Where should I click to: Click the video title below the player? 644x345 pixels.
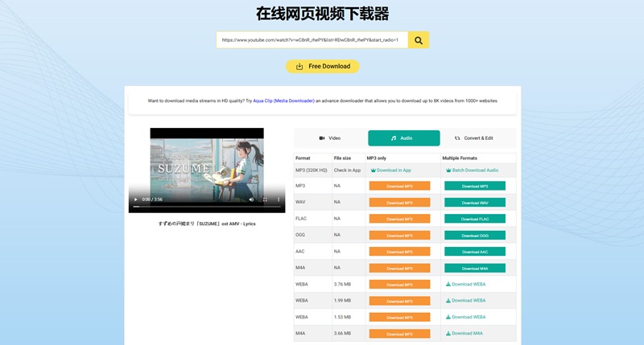click(207, 224)
